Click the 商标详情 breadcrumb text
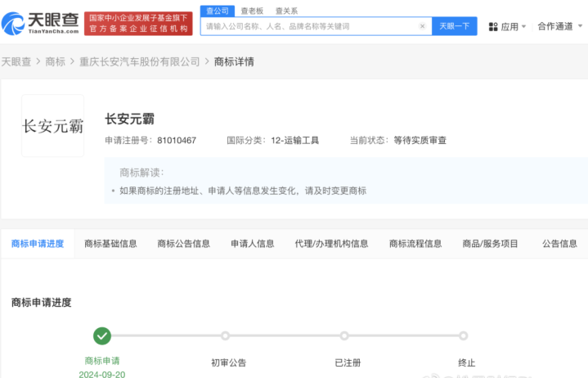 pyautogui.click(x=234, y=61)
